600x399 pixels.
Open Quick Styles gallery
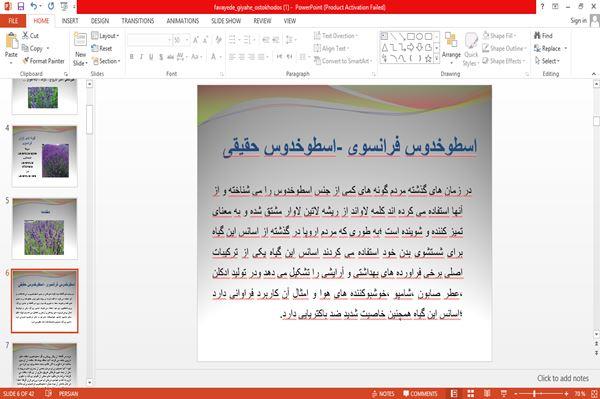471,50
